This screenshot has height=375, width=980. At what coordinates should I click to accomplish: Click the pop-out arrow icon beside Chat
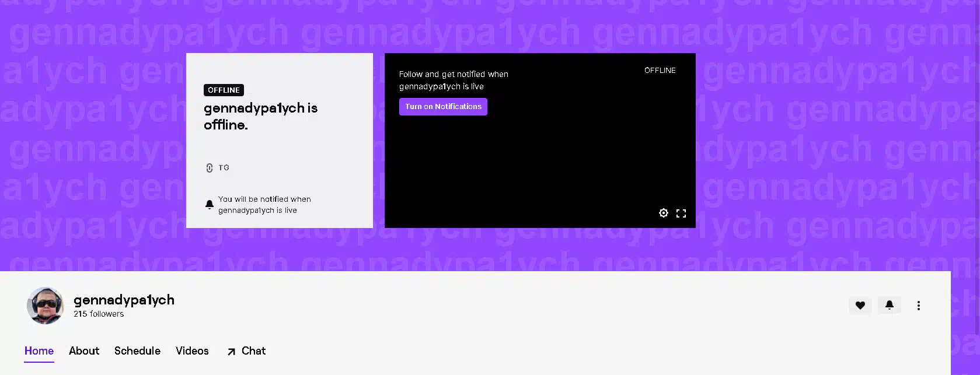232,352
